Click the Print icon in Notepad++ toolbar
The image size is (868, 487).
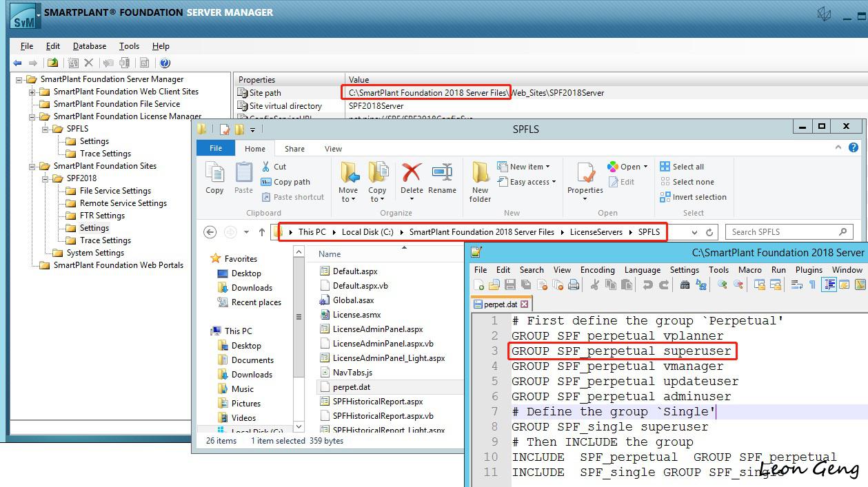click(573, 284)
